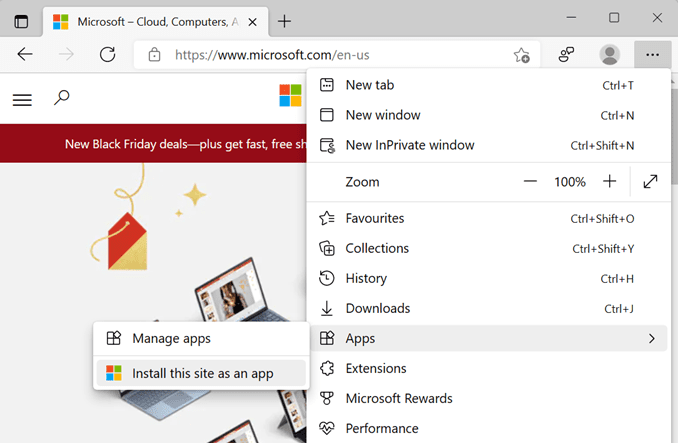Expand the Apps submenu arrow
678x443 pixels.
(x=652, y=338)
